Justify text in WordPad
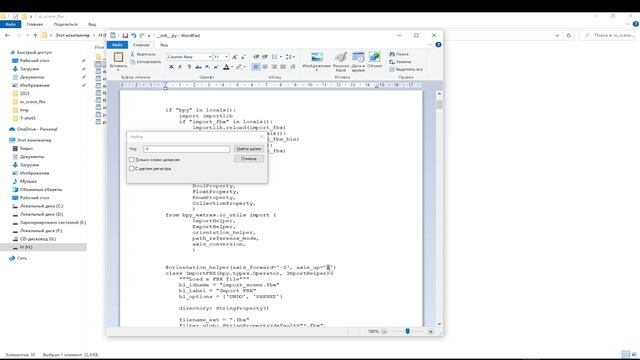The height and width of the screenshot is (360, 640). pyautogui.click(x=283, y=67)
